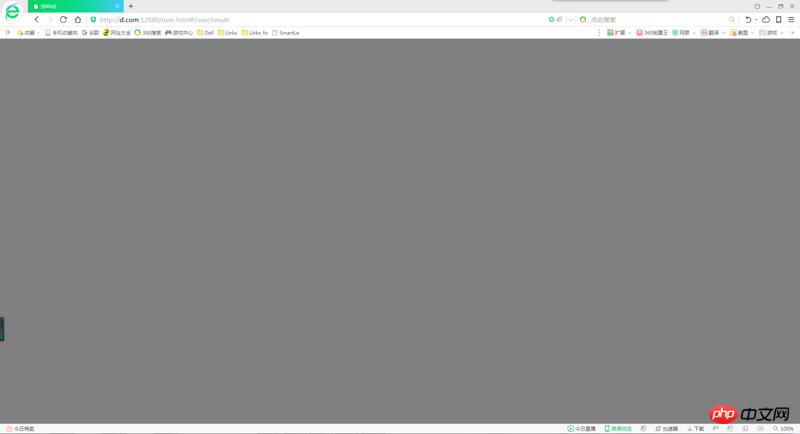Viewport: 800px width, 434px height.
Task: Click the 100% zoom level
Action: 783,429
